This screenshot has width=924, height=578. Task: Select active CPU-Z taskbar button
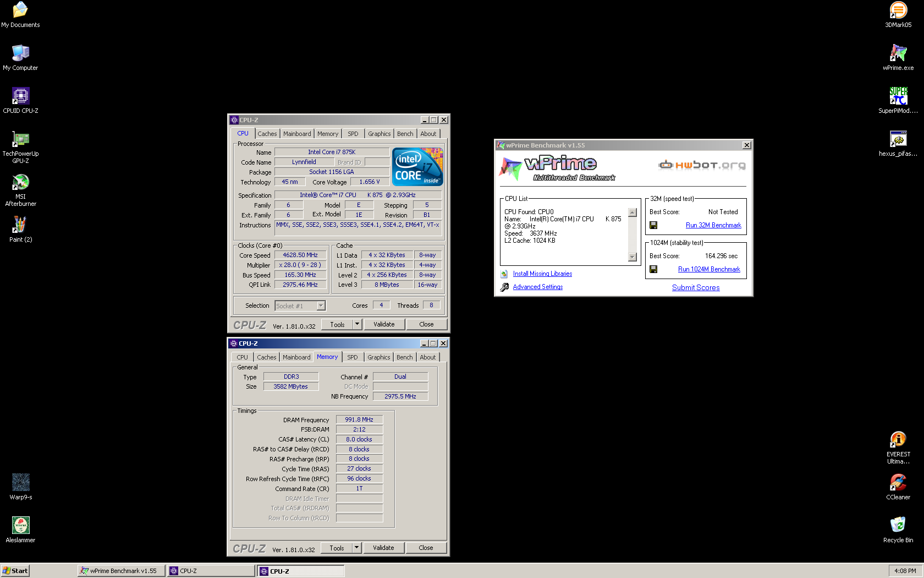coord(300,571)
